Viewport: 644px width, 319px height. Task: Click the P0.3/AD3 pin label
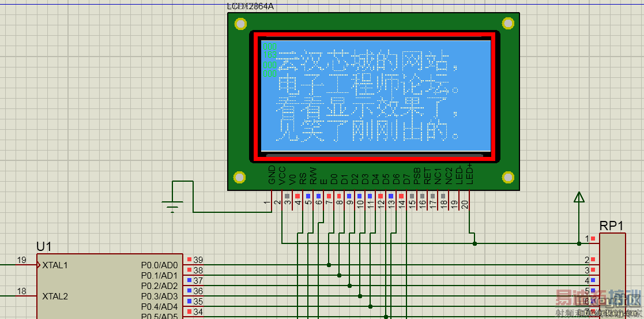159,297
